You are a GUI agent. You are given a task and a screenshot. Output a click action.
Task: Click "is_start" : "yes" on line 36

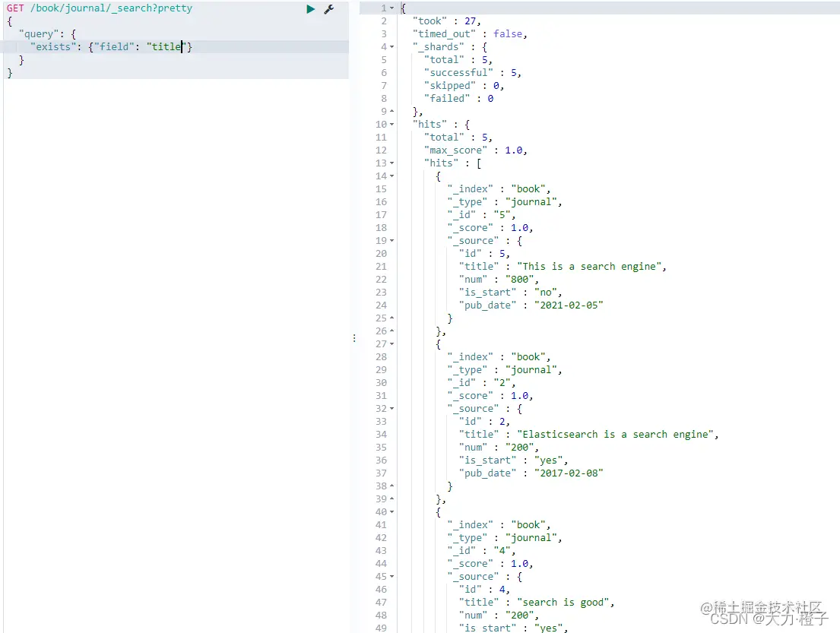[x=513, y=460]
